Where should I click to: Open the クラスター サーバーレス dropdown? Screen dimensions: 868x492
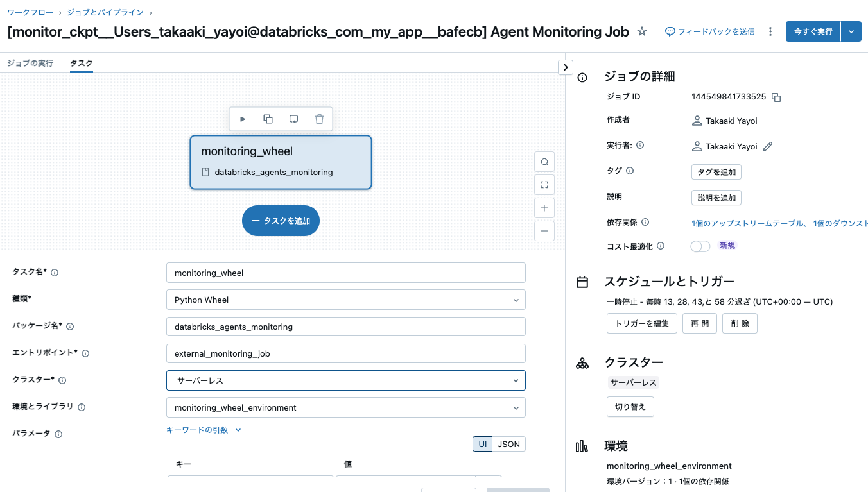pyautogui.click(x=345, y=380)
